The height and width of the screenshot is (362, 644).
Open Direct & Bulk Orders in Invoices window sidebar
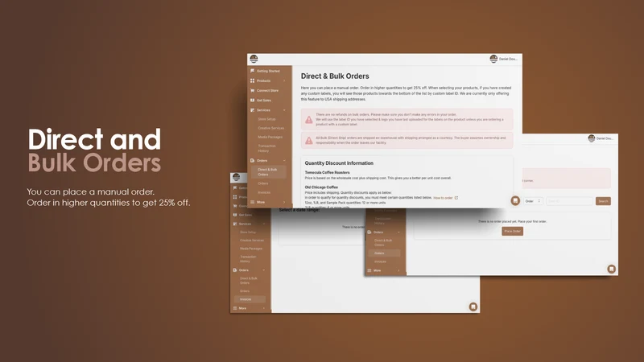[249, 281]
